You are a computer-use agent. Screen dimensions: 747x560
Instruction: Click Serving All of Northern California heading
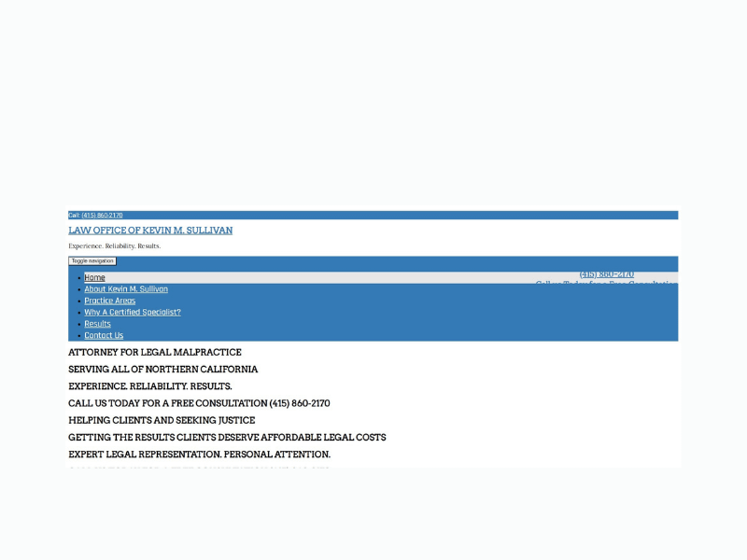(x=162, y=370)
